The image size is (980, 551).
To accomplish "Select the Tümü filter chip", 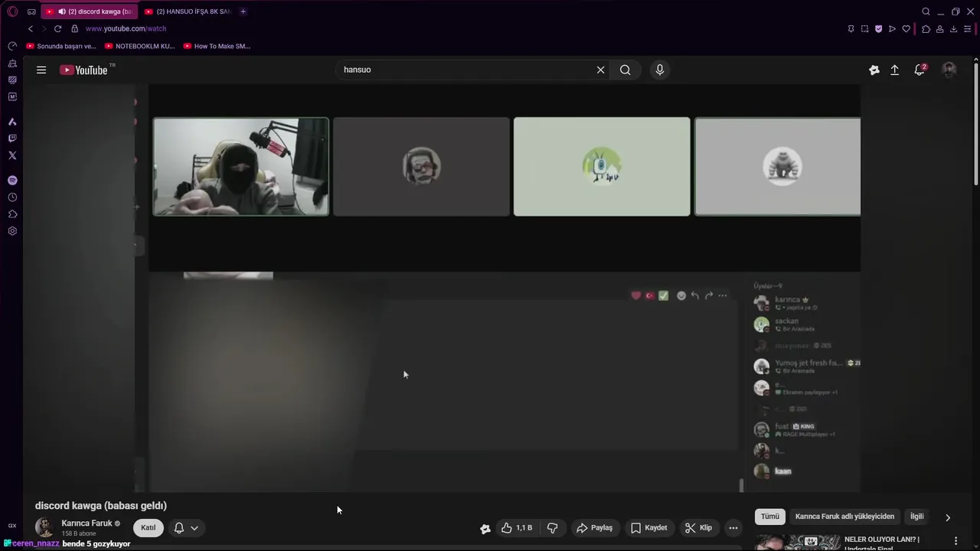I will [770, 517].
